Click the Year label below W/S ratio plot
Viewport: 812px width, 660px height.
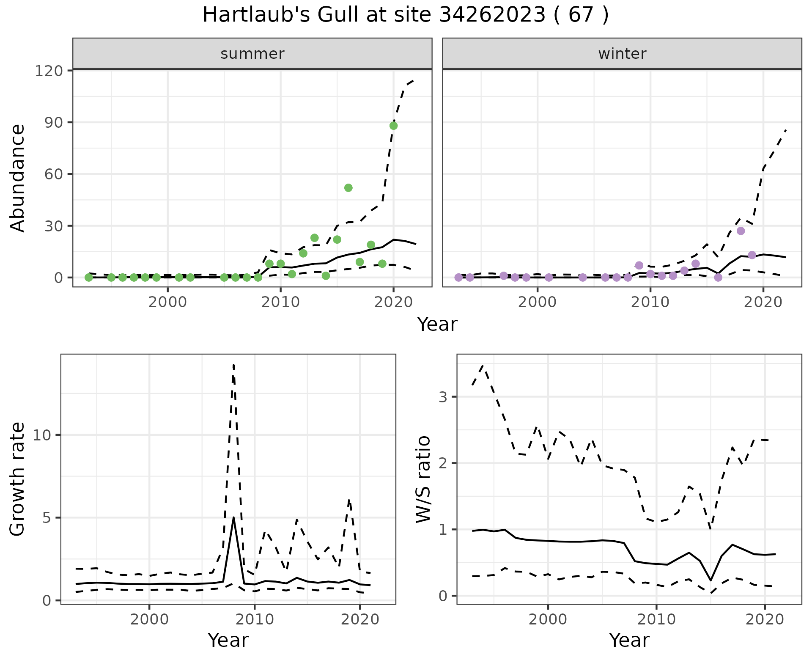(x=629, y=640)
